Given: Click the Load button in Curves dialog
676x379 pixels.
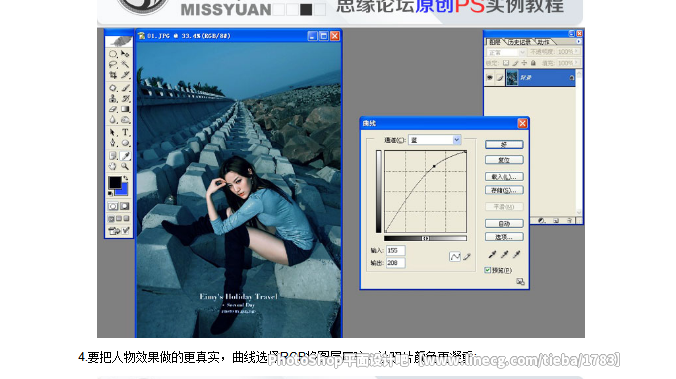Looking at the screenshot, I should [504, 176].
